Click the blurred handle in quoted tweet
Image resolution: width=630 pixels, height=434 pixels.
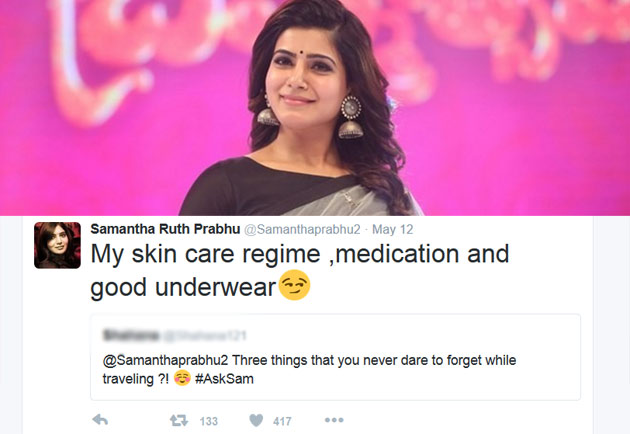pos(205,335)
